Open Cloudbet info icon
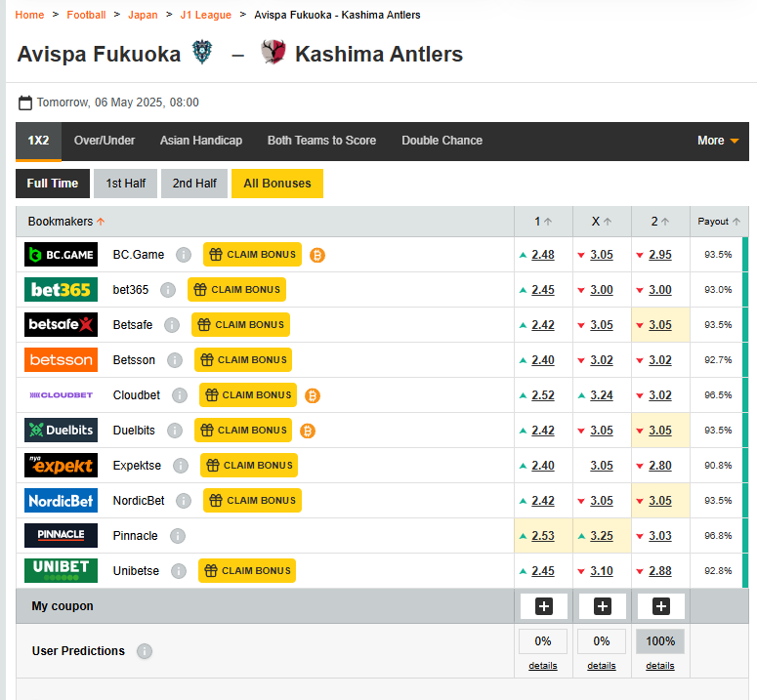The image size is (757, 700). click(x=180, y=395)
